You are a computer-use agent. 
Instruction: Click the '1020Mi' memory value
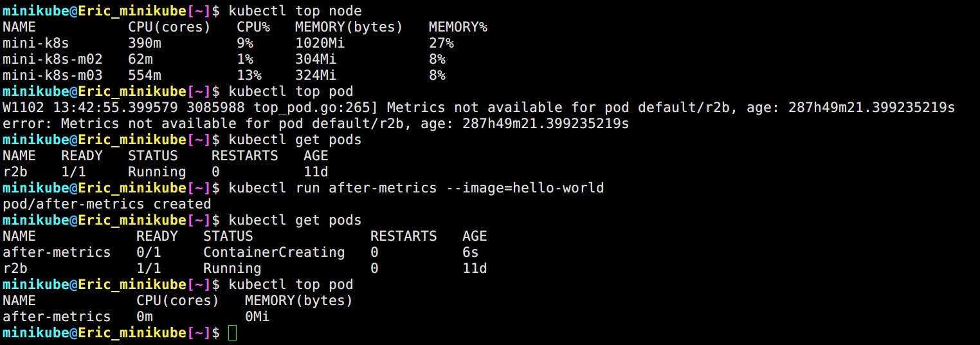point(320,43)
